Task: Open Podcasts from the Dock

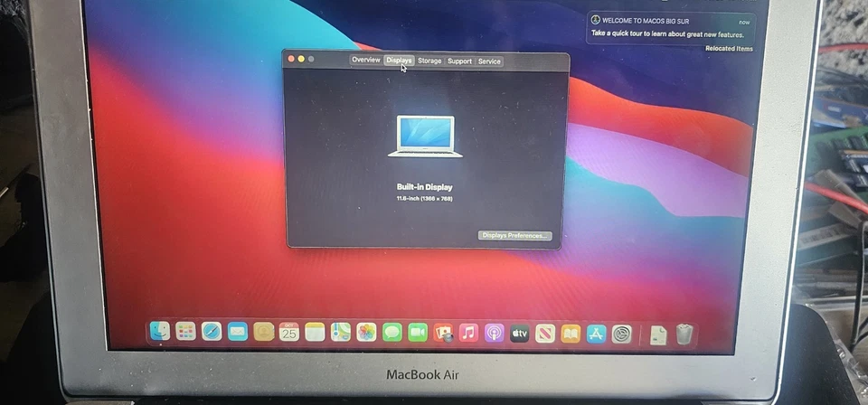Action: (x=495, y=333)
